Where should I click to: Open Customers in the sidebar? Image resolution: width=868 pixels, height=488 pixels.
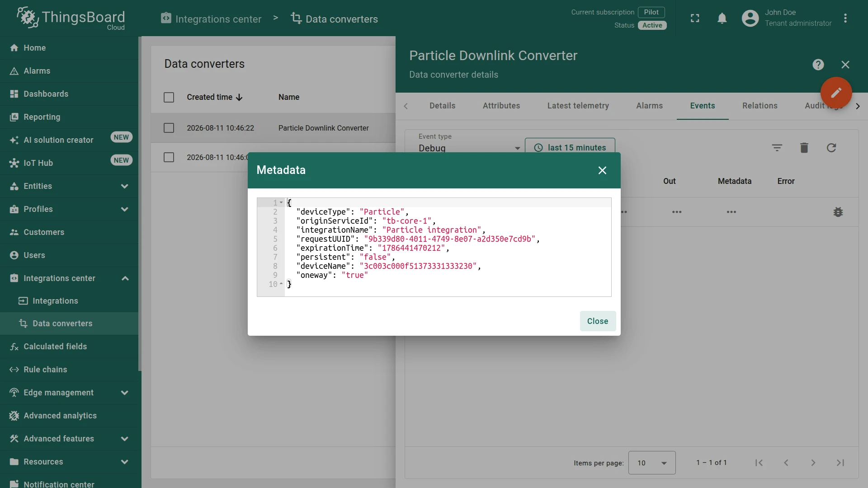pyautogui.click(x=69, y=232)
